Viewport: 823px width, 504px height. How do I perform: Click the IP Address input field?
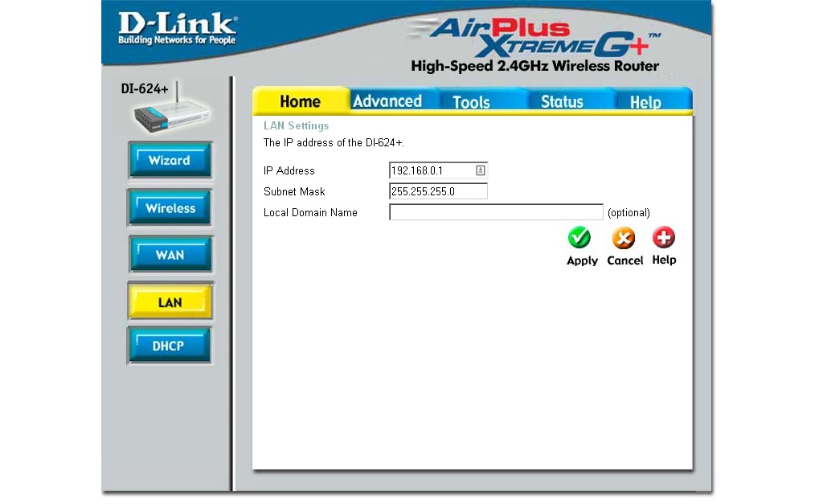coord(438,170)
